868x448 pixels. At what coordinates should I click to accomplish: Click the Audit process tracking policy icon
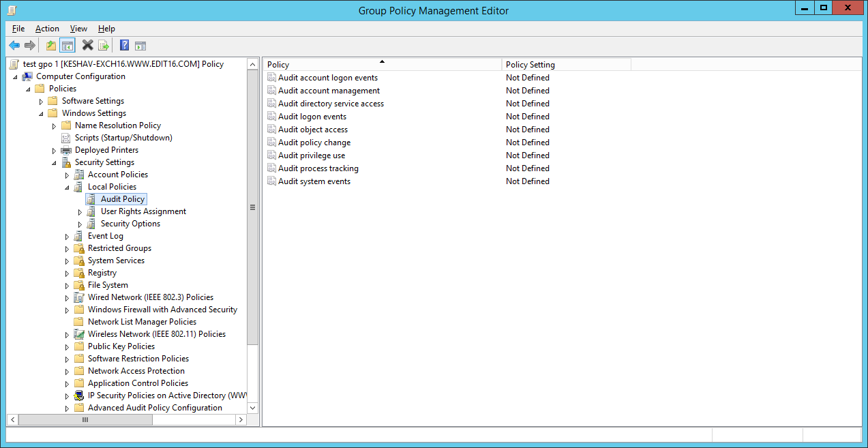click(x=271, y=168)
